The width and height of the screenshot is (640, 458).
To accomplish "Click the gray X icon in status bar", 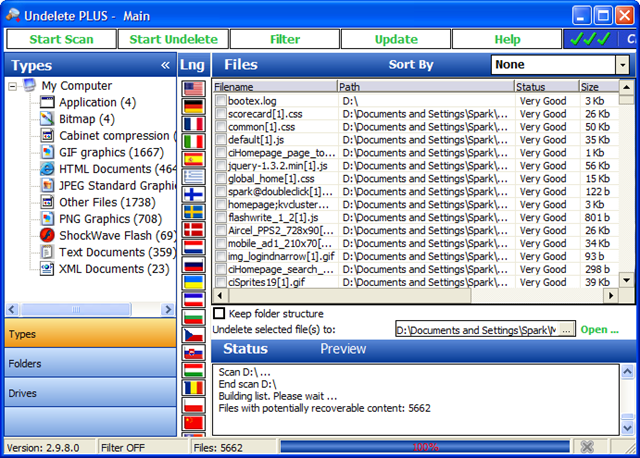I will 587,447.
